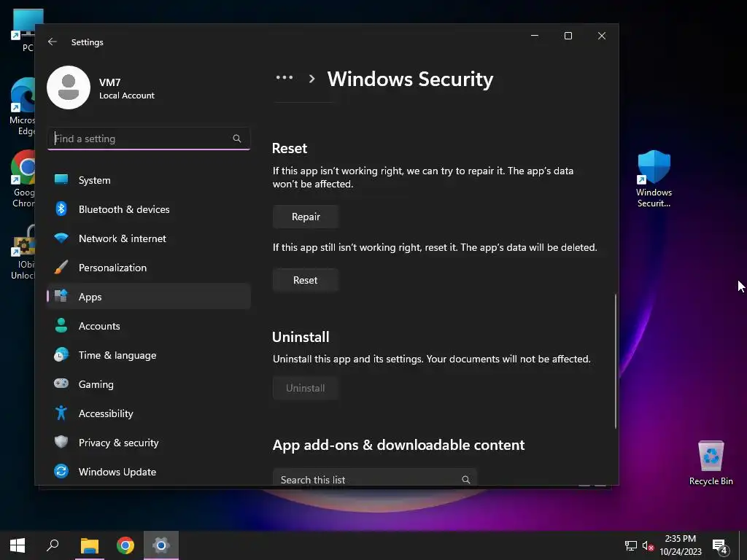Open Gaming settings
This screenshot has width=747, height=560.
click(149, 384)
